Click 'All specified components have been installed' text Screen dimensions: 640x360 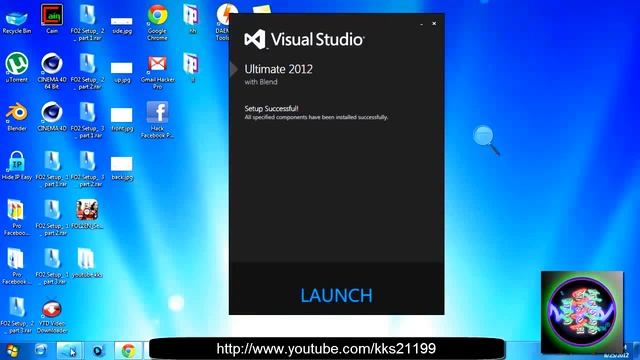tap(316, 117)
